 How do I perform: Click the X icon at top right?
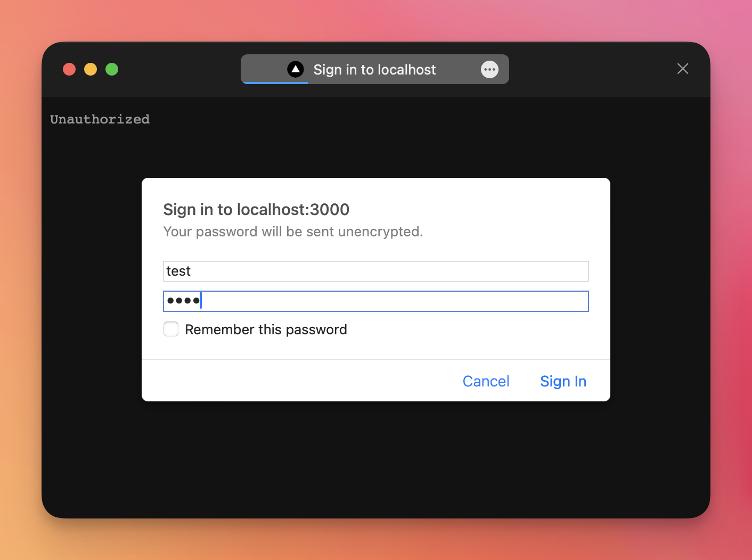pos(682,69)
